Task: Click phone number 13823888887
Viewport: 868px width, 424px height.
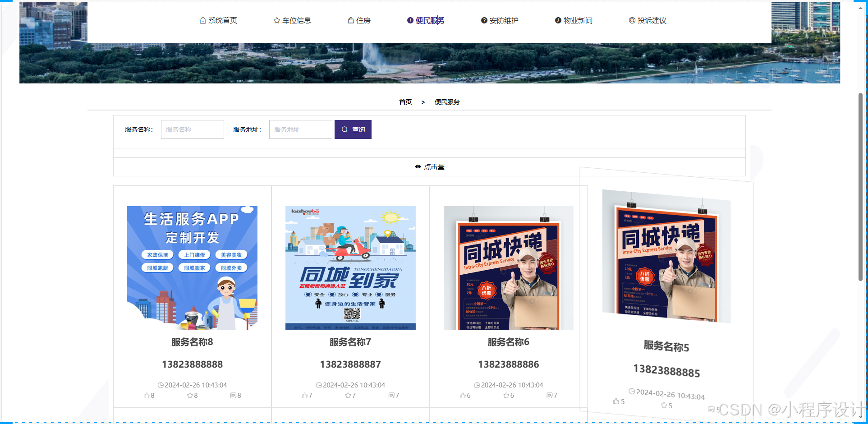Action: pyautogui.click(x=350, y=364)
